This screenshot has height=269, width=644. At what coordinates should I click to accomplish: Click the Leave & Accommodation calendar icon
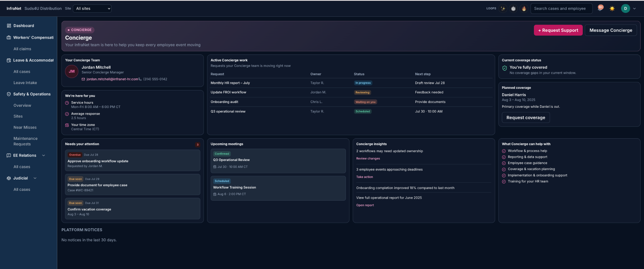[9, 60]
